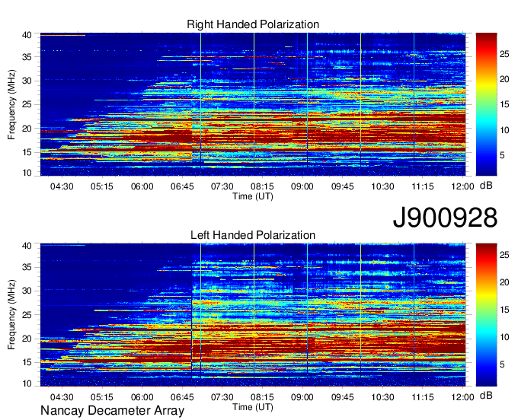Click the 30 MHz tick on right-handed frequency axis
The width and height of the screenshot is (518, 420).
pyautogui.click(x=27, y=81)
